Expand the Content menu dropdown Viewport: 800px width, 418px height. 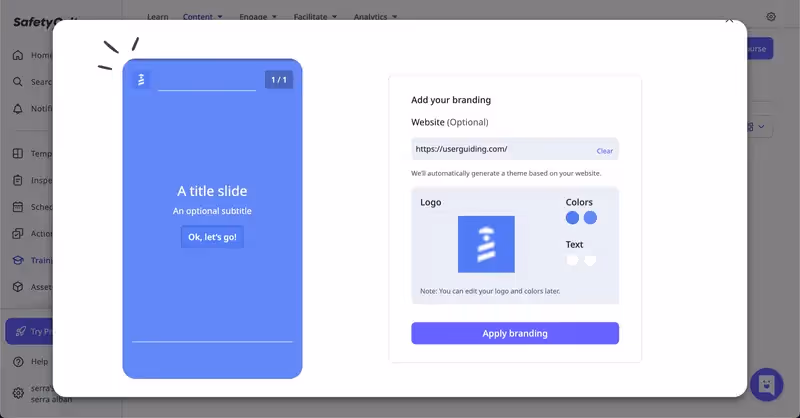click(x=203, y=16)
